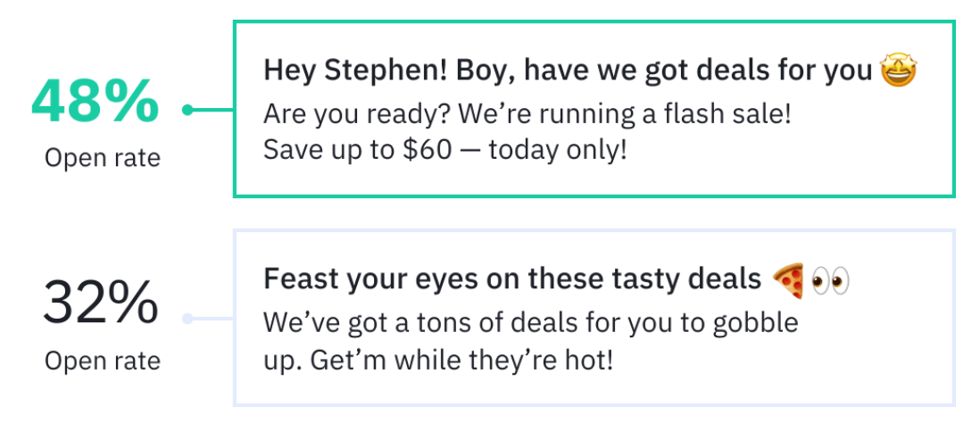Select the green-bordered winning email card

click(594, 109)
